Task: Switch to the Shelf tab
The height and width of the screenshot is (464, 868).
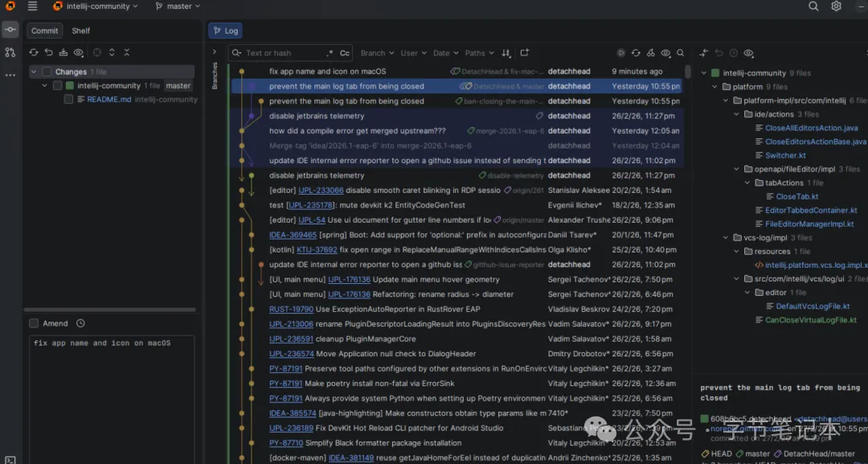Action: pos(81,31)
